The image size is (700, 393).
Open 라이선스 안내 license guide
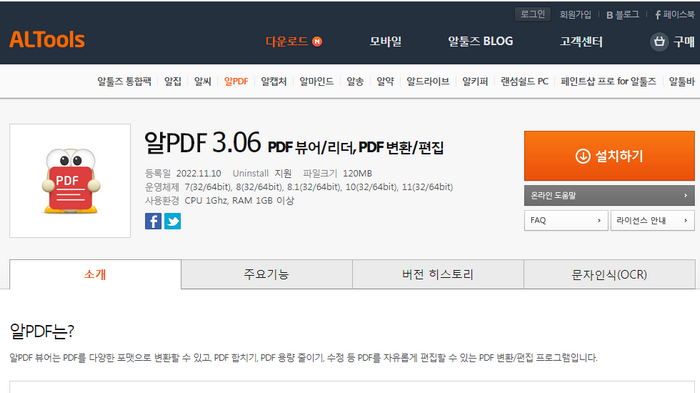(653, 220)
